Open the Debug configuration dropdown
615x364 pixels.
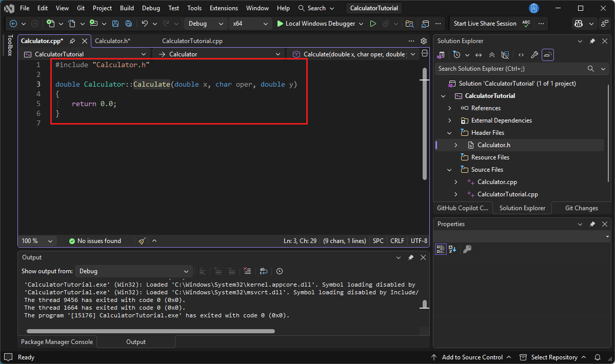[x=205, y=24]
